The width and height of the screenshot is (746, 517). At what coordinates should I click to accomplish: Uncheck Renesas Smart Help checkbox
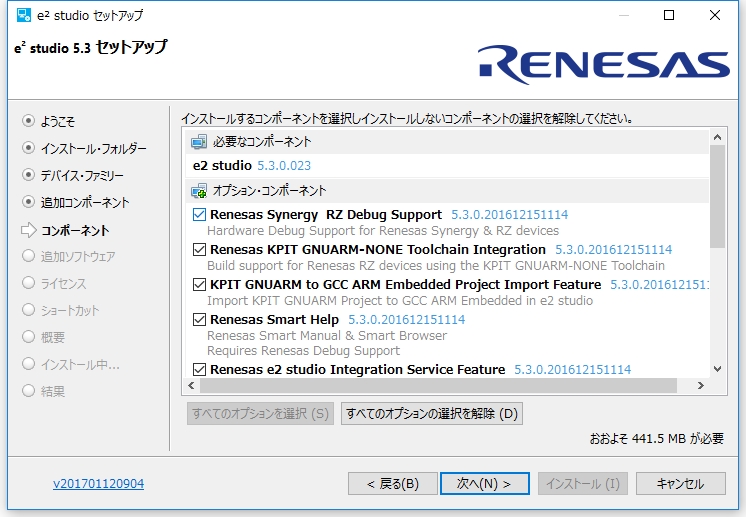tap(199, 320)
